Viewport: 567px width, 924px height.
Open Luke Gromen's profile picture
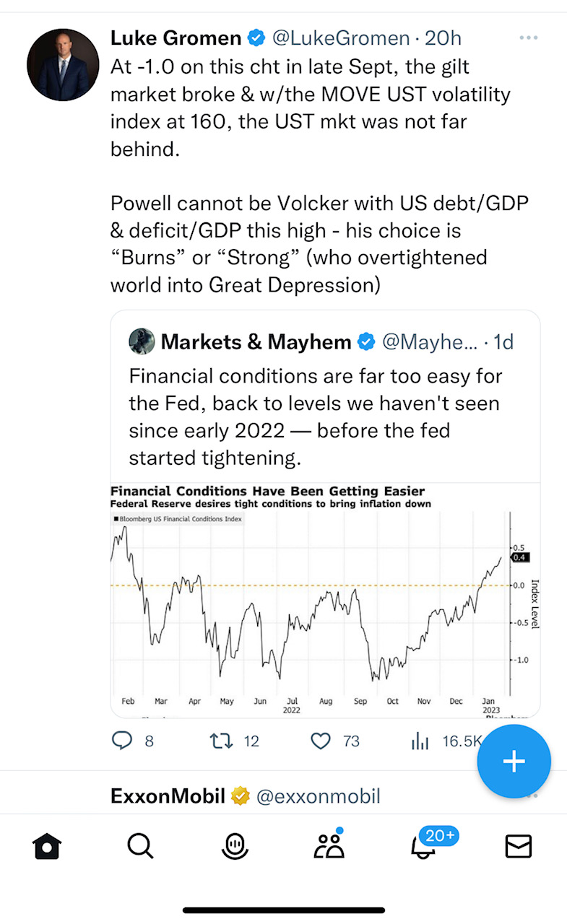coord(63,65)
